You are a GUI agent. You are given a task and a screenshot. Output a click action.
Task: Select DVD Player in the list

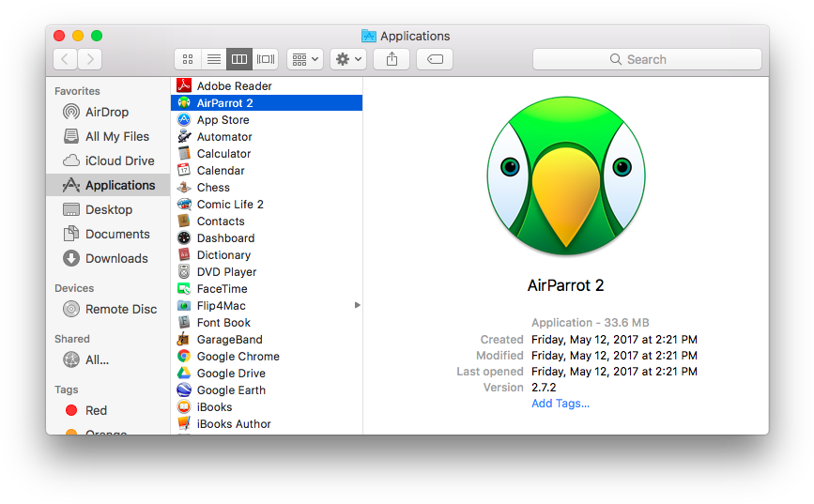click(267, 272)
